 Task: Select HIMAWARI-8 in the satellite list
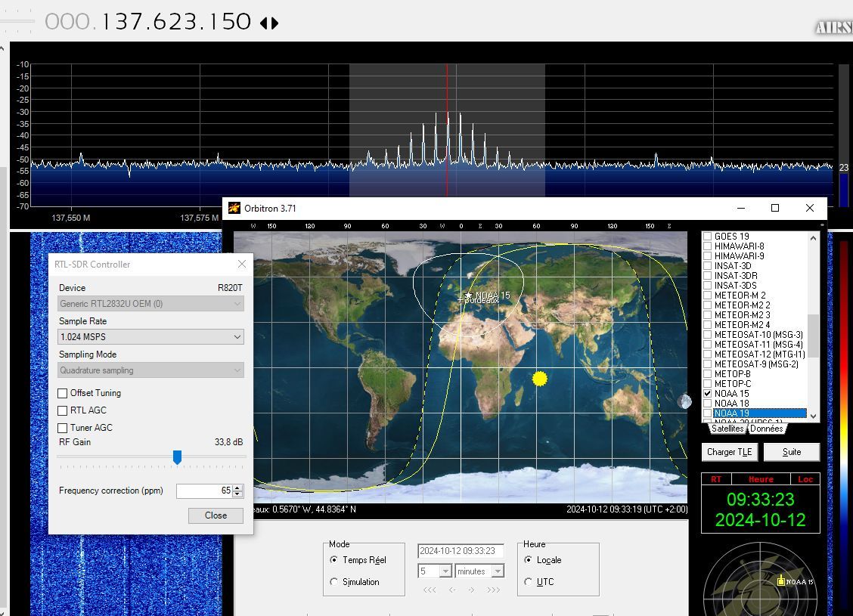[x=740, y=246]
